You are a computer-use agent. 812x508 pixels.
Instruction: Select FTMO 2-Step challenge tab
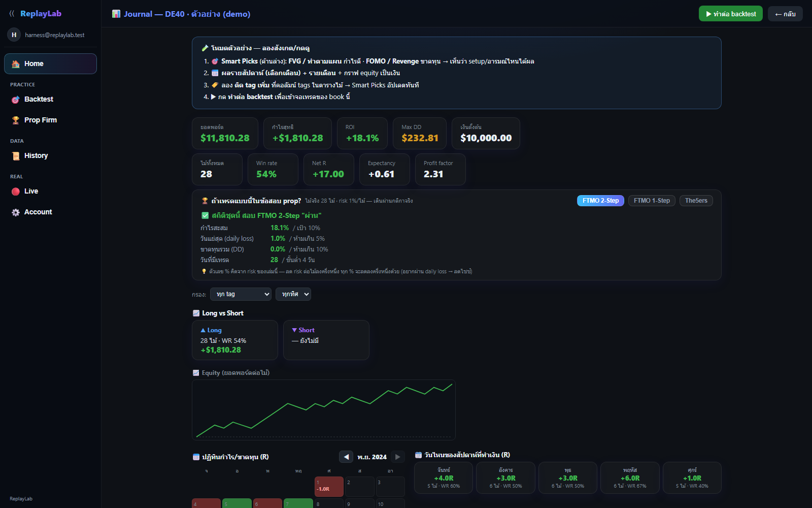pyautogui.click(x=600, y=201)
